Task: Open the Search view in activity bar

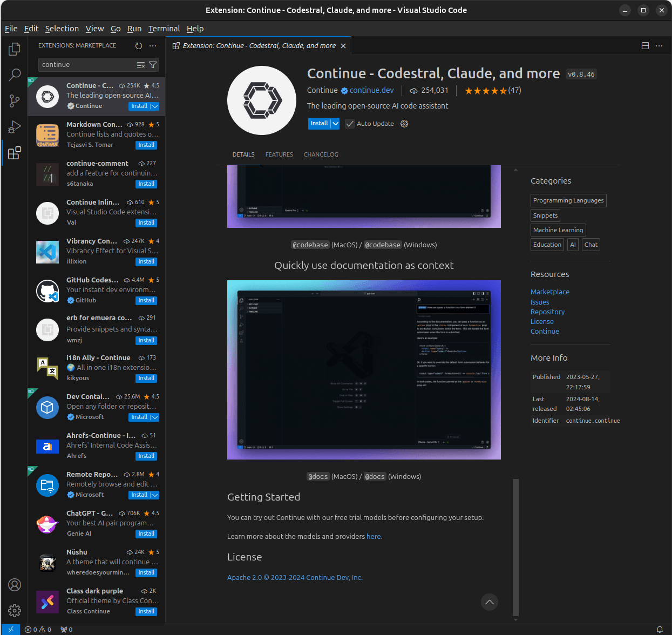Action: pos(15,75)
